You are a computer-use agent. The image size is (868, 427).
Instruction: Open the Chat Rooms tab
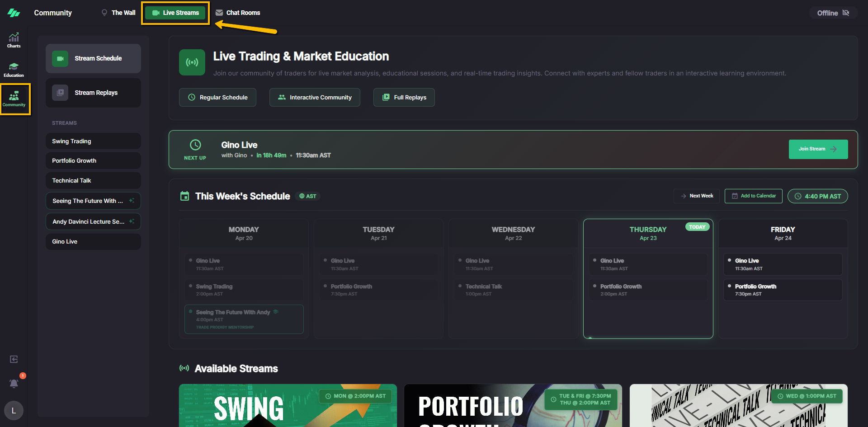[x=238, y=13]
